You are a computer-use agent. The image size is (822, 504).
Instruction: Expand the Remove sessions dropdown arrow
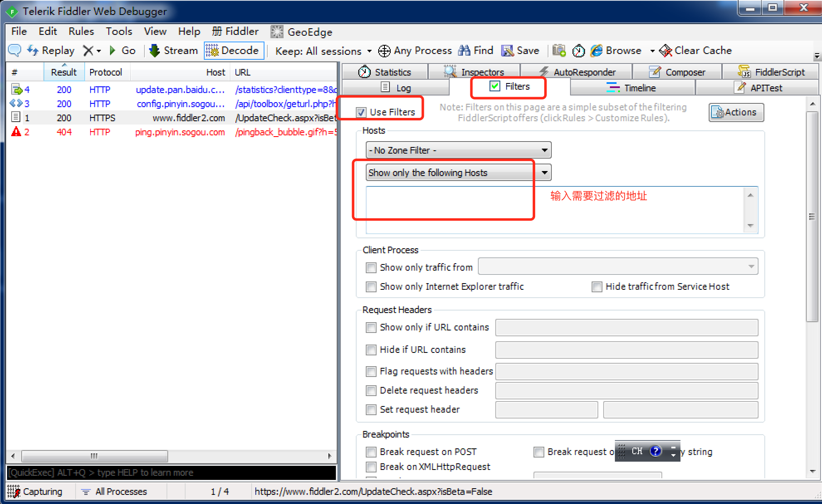pyautogui.click(x=99, y=51)
